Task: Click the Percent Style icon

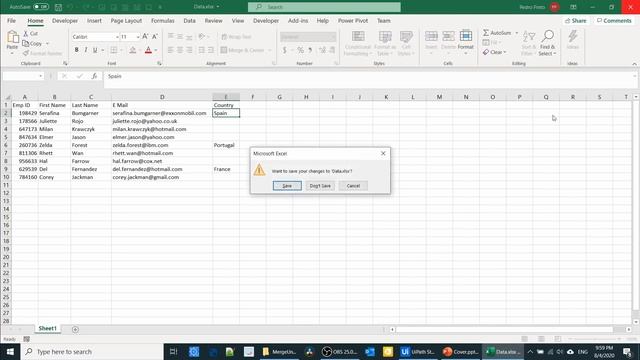Action: pyautogui.click(x=300, y=50)
